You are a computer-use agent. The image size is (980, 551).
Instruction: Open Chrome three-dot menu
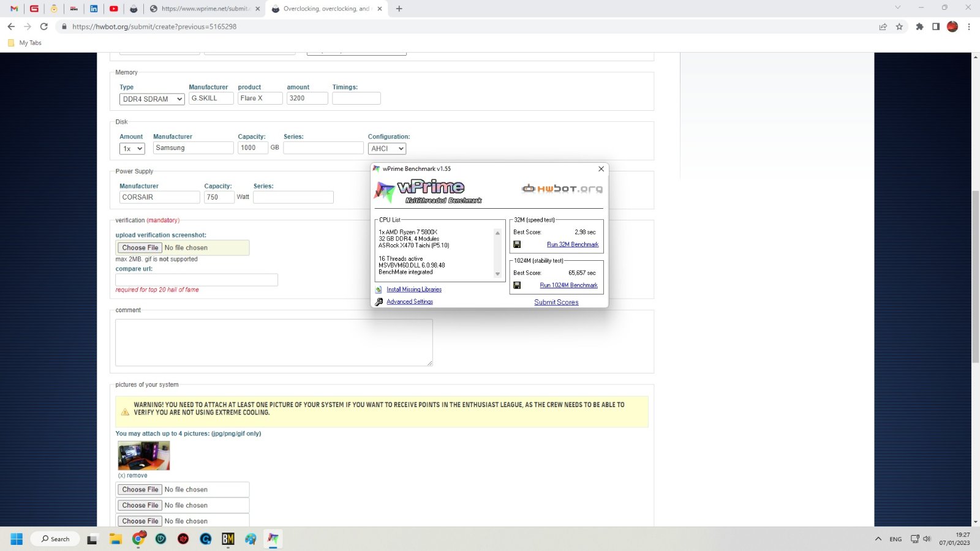click(969, 26)
